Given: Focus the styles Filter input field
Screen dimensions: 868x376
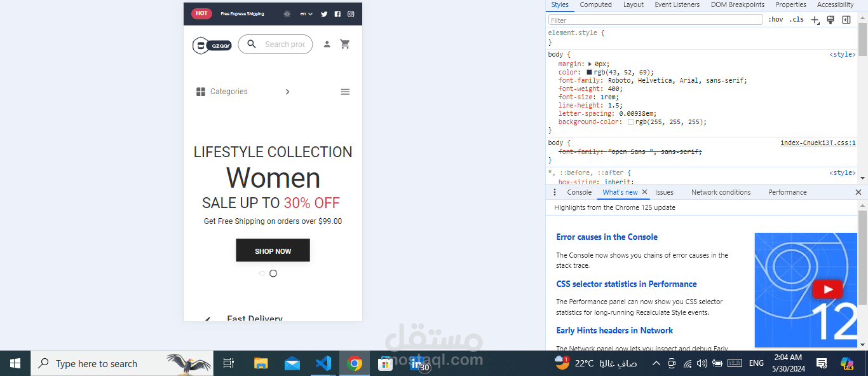Looking at the screenshot, I should pos(655,20).
